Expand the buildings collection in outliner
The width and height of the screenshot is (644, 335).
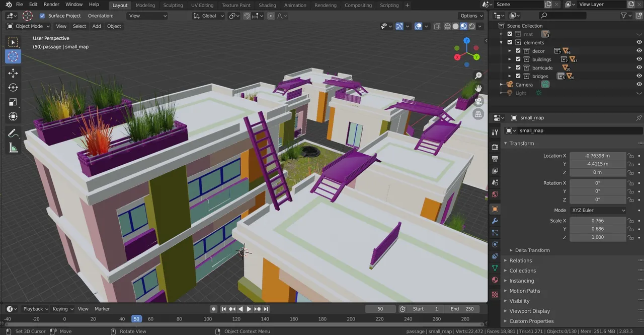(510, 59)
